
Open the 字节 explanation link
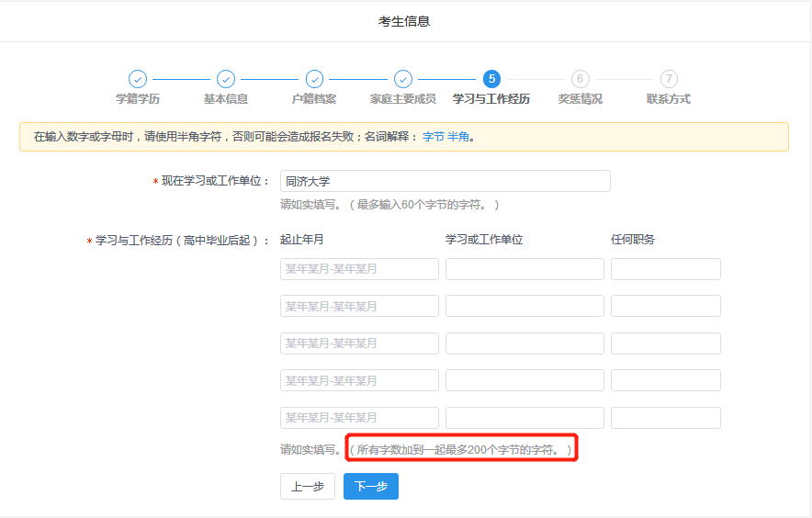tap(434, 137)
